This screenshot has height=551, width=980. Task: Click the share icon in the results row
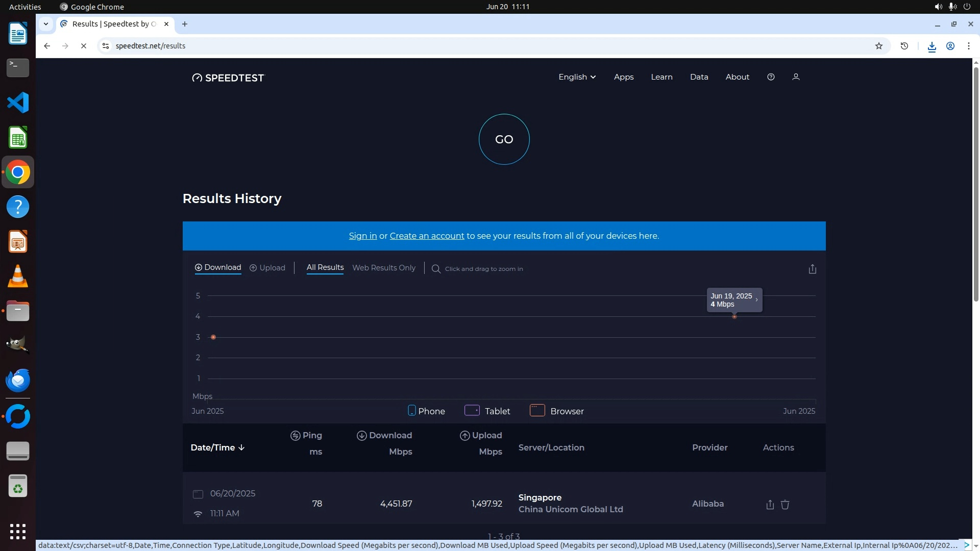(x=770, y=505)
